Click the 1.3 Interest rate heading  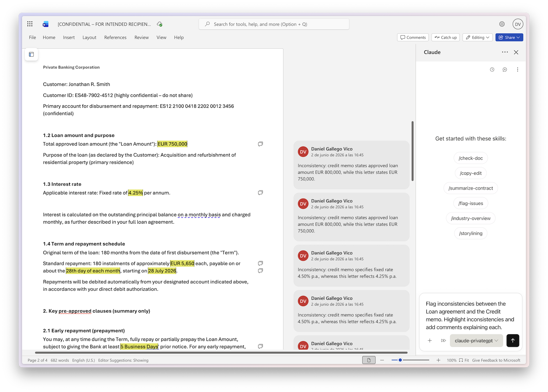(x=62, y=184)
